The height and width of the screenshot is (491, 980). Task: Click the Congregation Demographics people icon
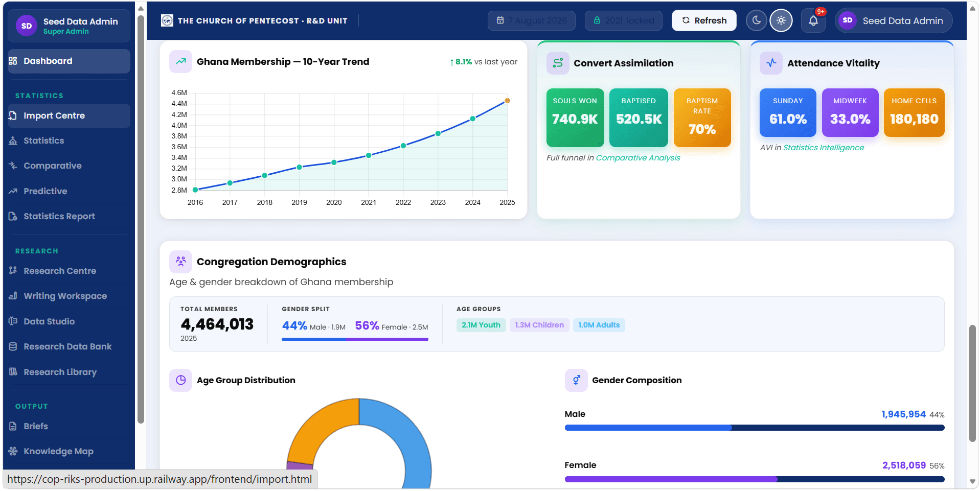[x=181, y=262]
